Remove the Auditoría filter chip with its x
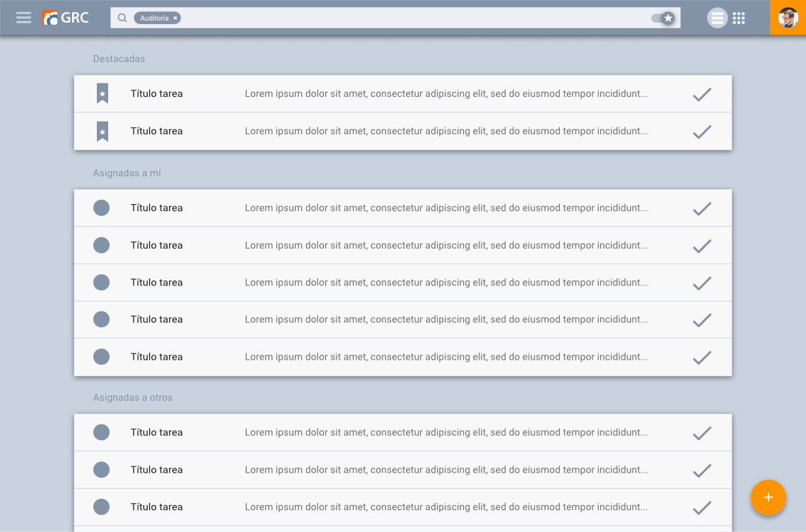The image size is (806, 532). pos(175,18)
